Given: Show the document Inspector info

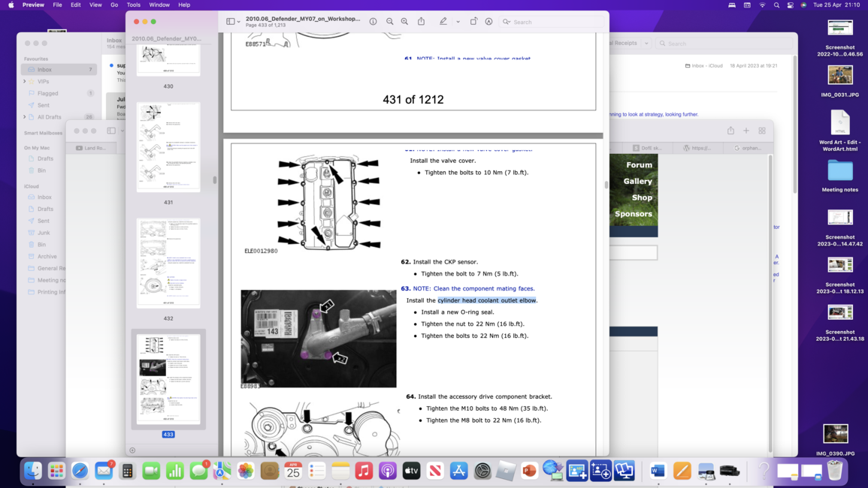Looking at the screenshot, I should (x=373, y=22).
